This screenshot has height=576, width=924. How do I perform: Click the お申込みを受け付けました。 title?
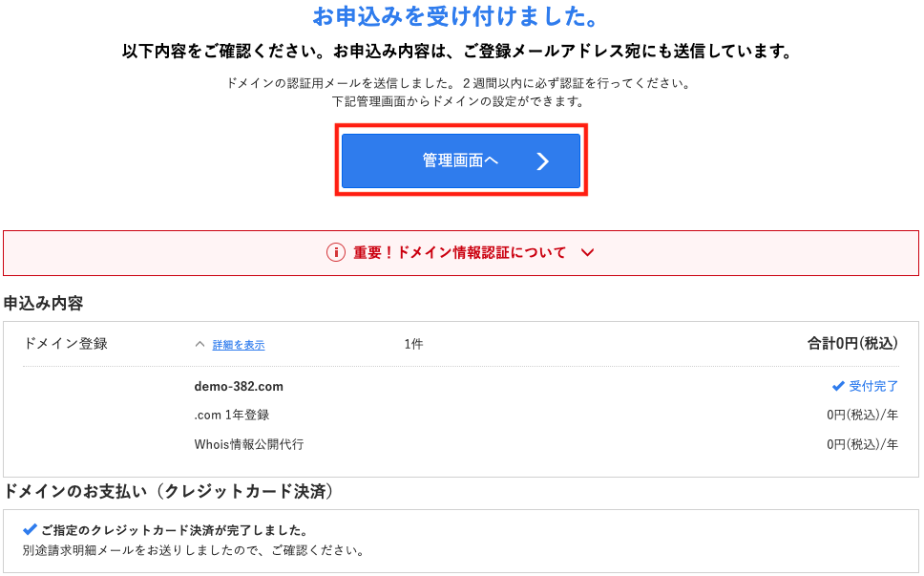[455, 16]
